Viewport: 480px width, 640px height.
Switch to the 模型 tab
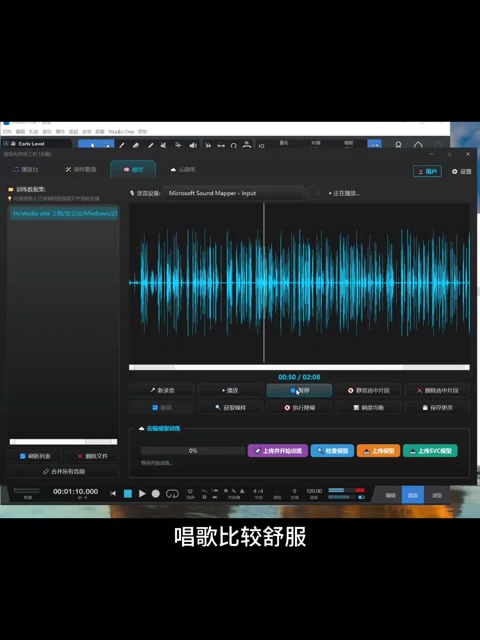(133, 169)
